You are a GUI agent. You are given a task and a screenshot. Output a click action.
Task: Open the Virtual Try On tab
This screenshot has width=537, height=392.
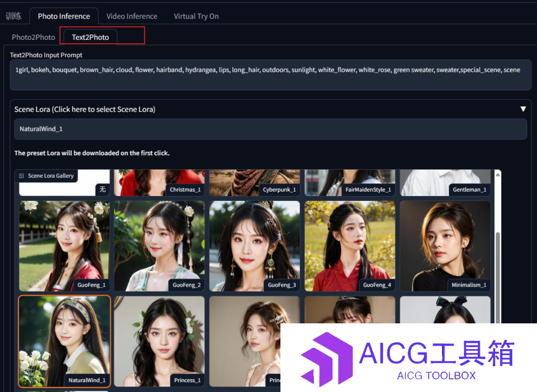pos(196,16)
